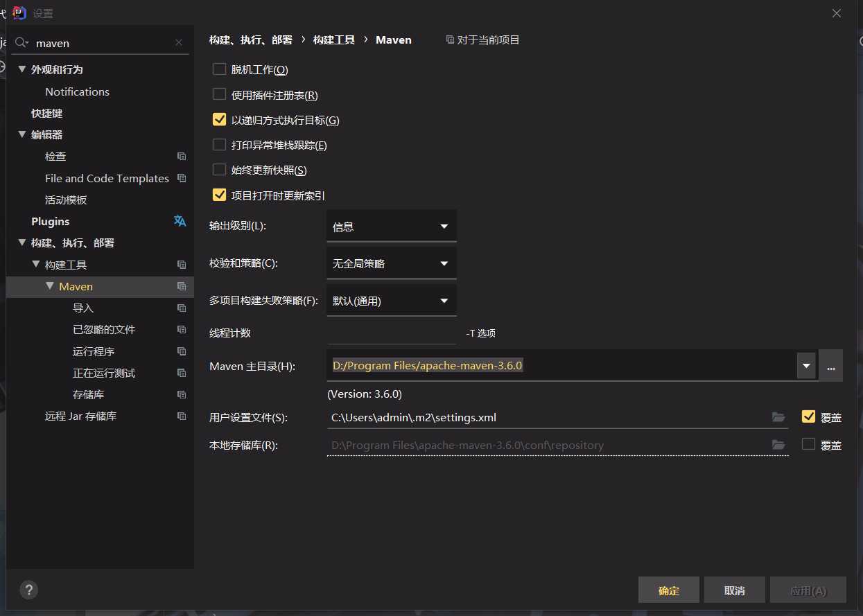Collapse 编辑器 tree section
This screenshot has height=616, width=863.
(x=22, y=134)
